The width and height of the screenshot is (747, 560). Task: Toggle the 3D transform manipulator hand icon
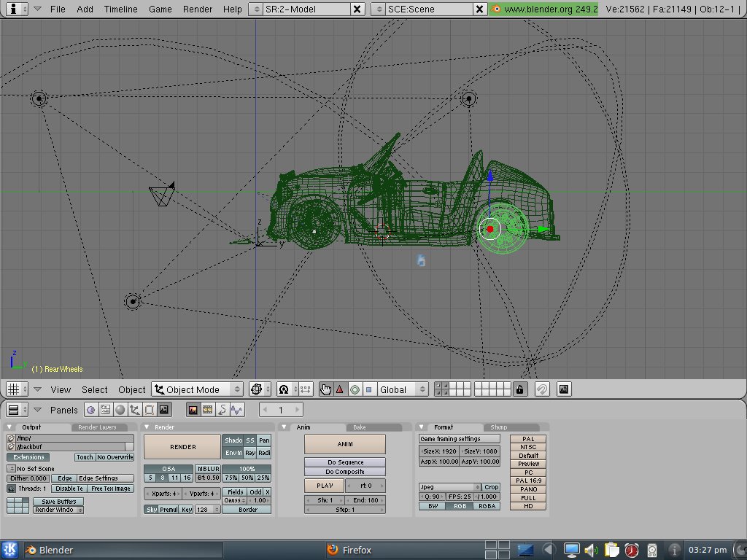coord(326,389)
